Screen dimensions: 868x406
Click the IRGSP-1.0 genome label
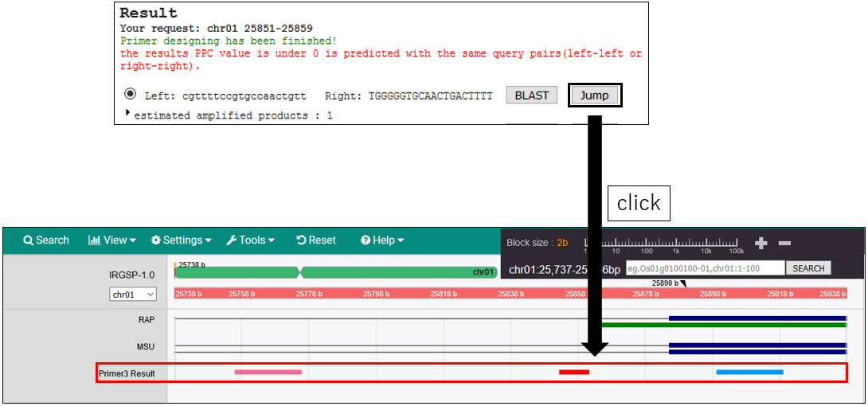[132, 275]
